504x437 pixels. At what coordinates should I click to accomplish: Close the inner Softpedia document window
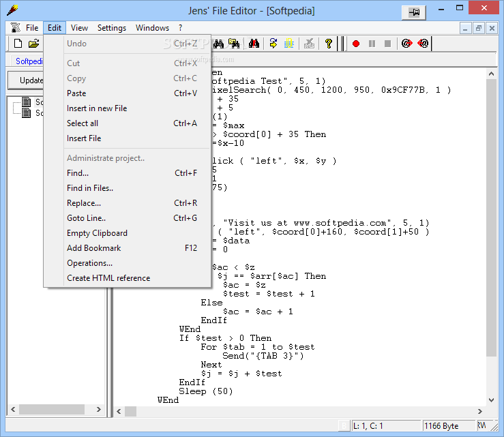point(492,28)
